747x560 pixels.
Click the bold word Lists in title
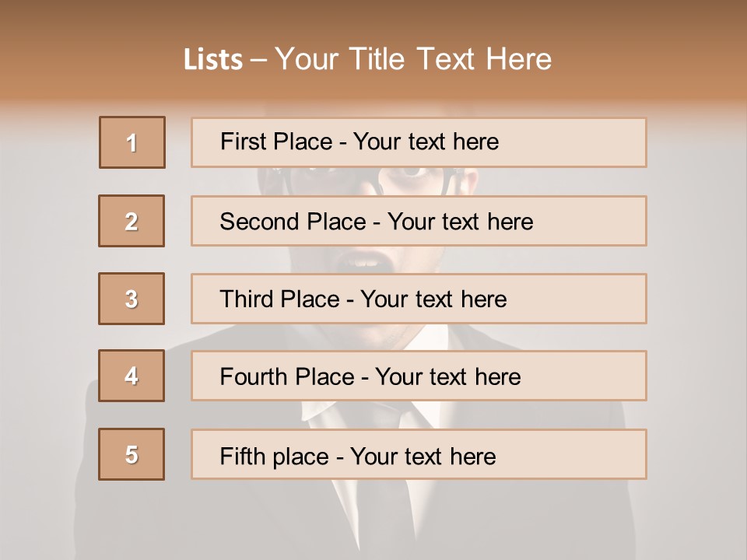click(213, 60)
